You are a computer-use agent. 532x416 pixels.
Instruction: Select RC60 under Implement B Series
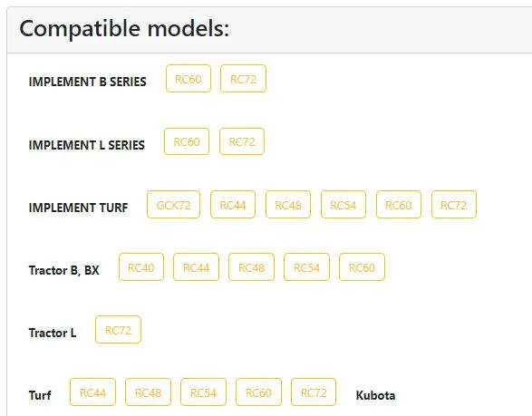(x=189, y=78)
